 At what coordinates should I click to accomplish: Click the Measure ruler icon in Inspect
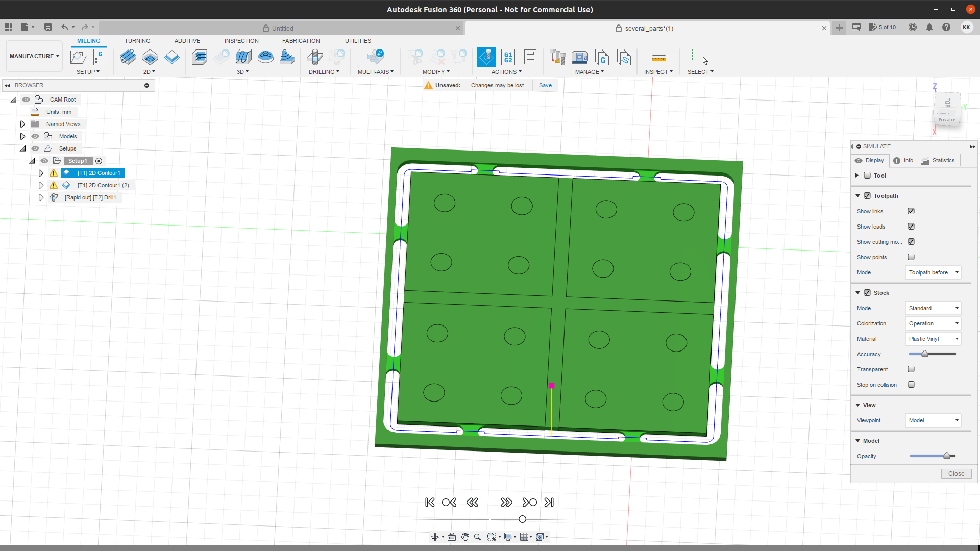658,57
